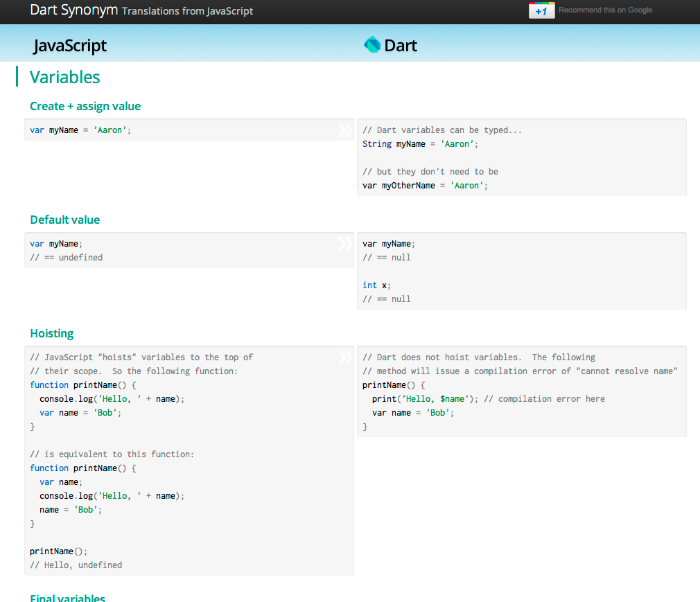
Task: Click double-arrow icon in Create + assign value block
Action: [x=345, y=130]
